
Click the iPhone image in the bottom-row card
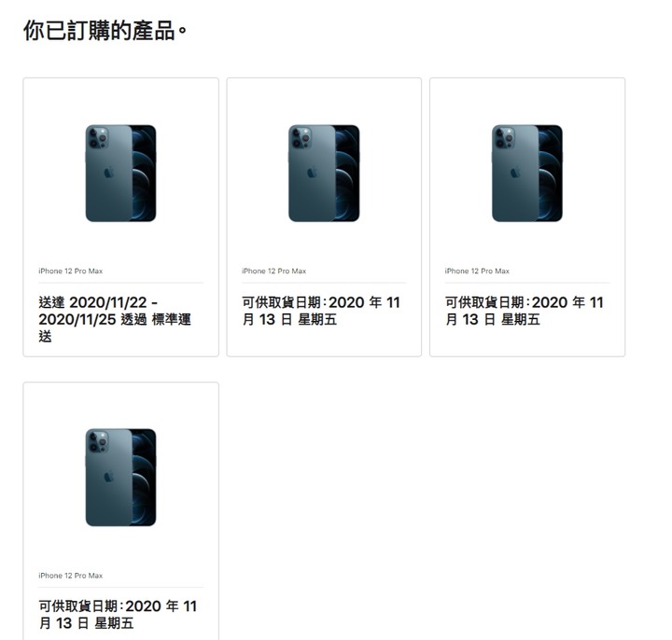click(x=120, y=478)
